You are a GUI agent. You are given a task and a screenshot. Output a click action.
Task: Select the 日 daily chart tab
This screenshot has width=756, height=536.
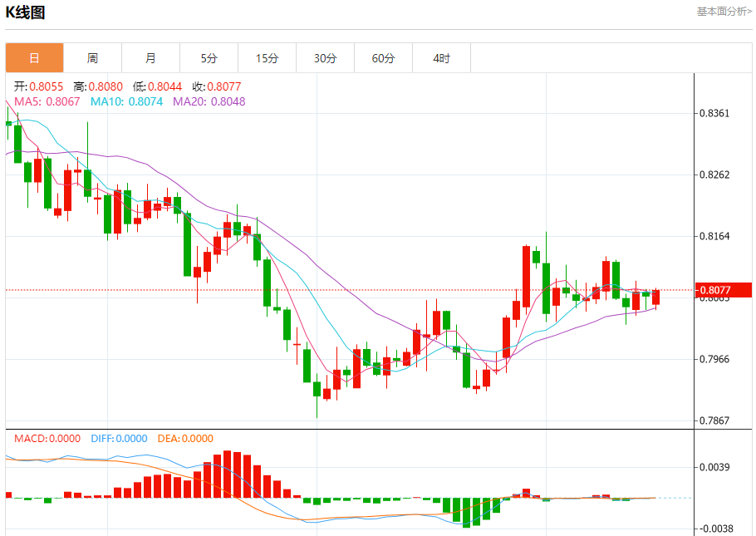tap(34, 58)
